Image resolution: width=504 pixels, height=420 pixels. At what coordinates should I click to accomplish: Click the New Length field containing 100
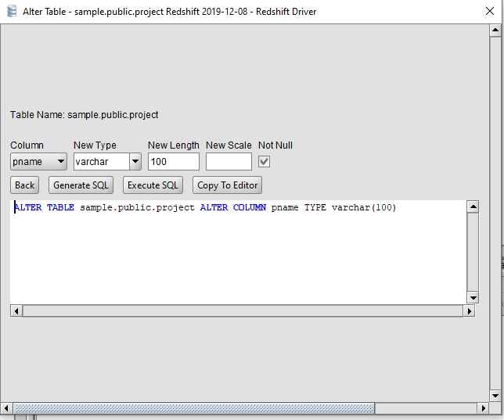click(x=173, y=162)
